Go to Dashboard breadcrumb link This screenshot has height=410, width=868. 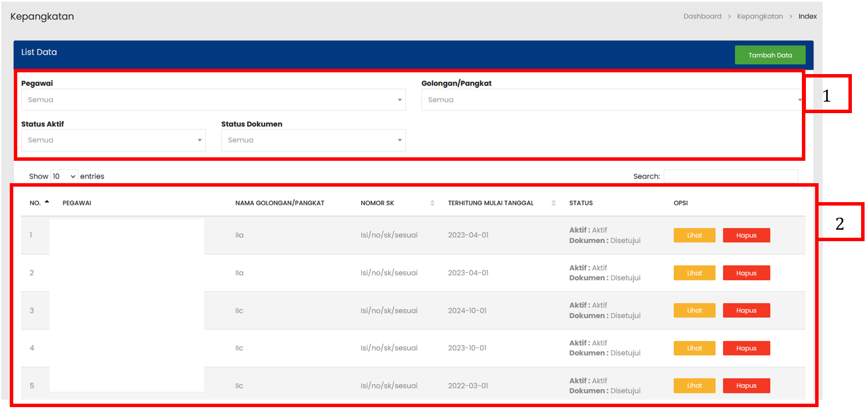coord(702,17)
